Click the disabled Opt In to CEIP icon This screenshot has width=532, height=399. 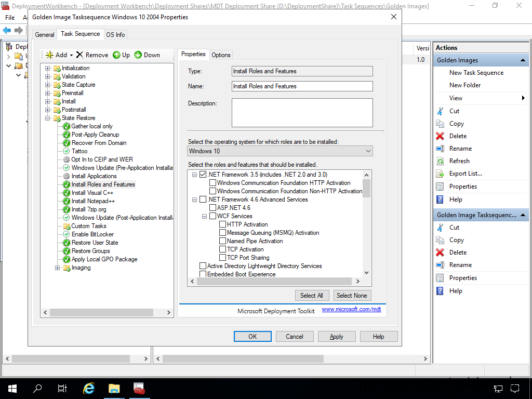[x=66, y=159]
